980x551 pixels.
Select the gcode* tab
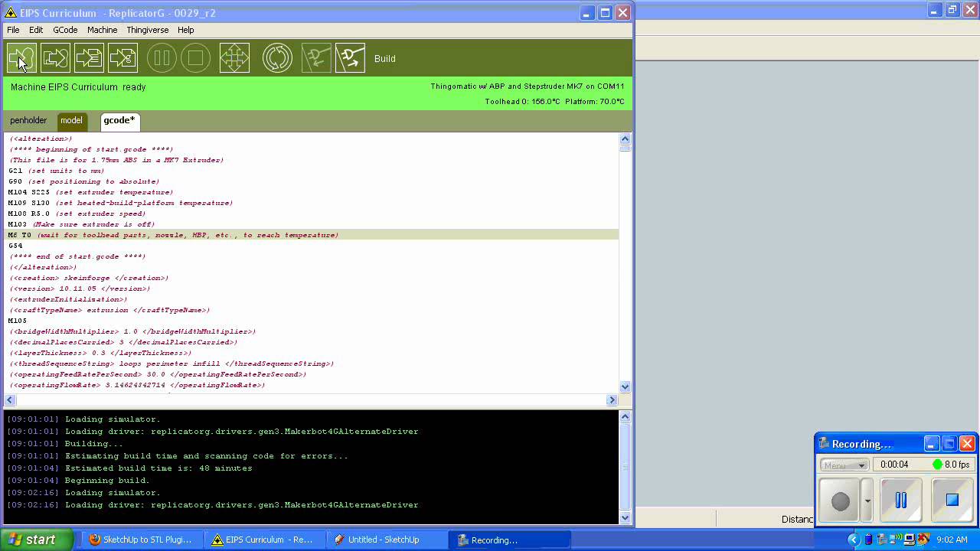pyautogui.click(x=119, y=121)
